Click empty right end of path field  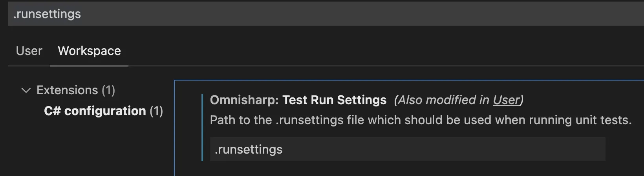point(569,149)
